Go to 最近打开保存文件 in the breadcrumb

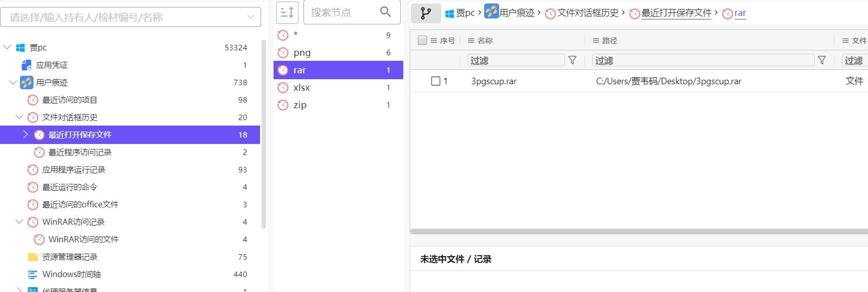[676, 13]
